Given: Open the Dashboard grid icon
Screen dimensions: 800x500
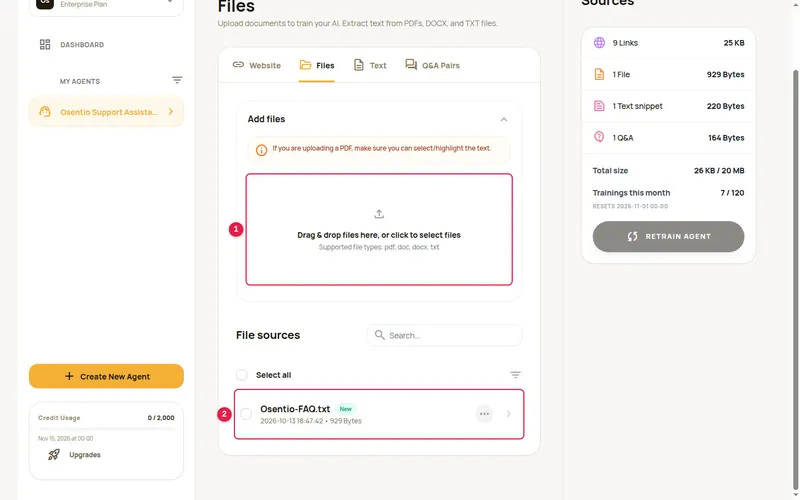Looking at the screenshot, I should (45, 44).
